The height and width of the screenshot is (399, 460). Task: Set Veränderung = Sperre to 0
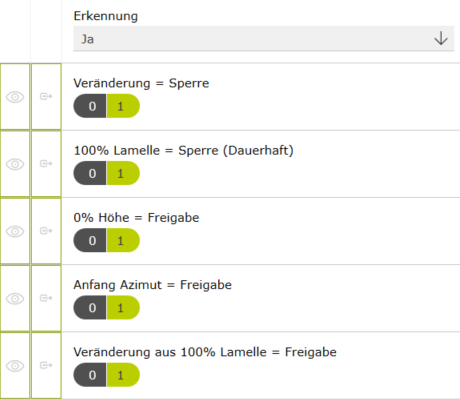pos(90,106)
